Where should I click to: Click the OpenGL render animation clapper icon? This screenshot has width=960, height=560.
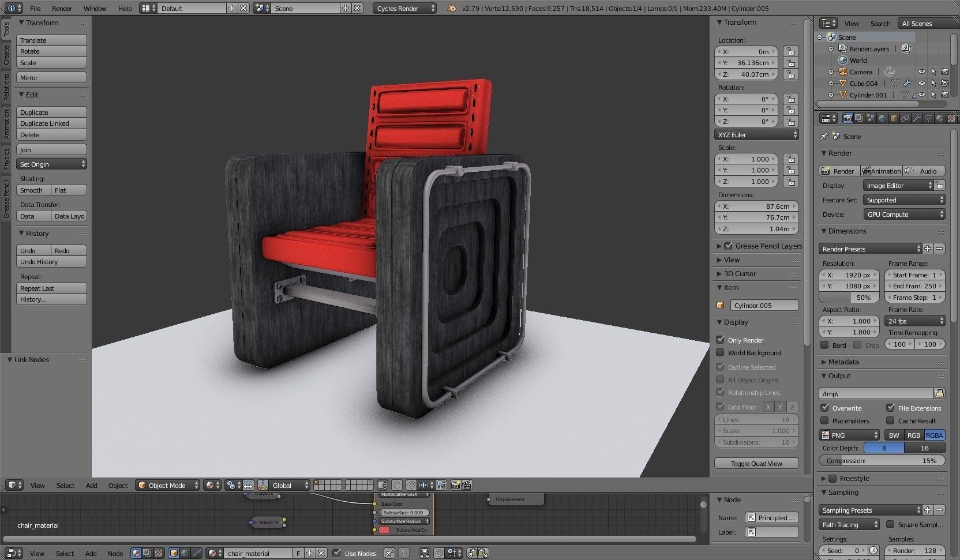click(x=467, y=485)
